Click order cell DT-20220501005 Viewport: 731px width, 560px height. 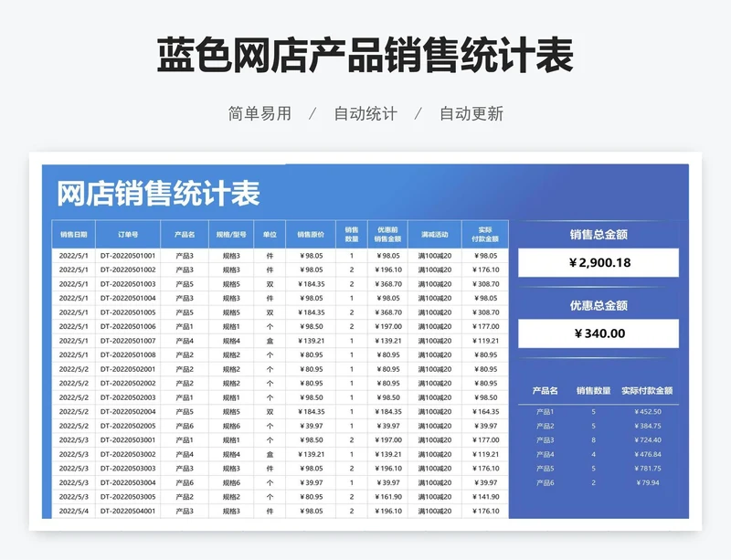point(128,312)
